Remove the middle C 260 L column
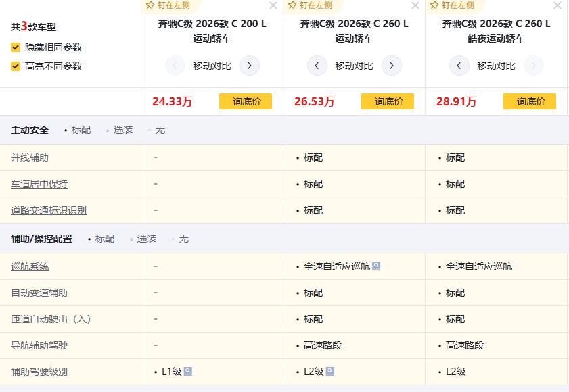This screenshot has width=569, height=392. pyautogui.click(x=415, y=6)
